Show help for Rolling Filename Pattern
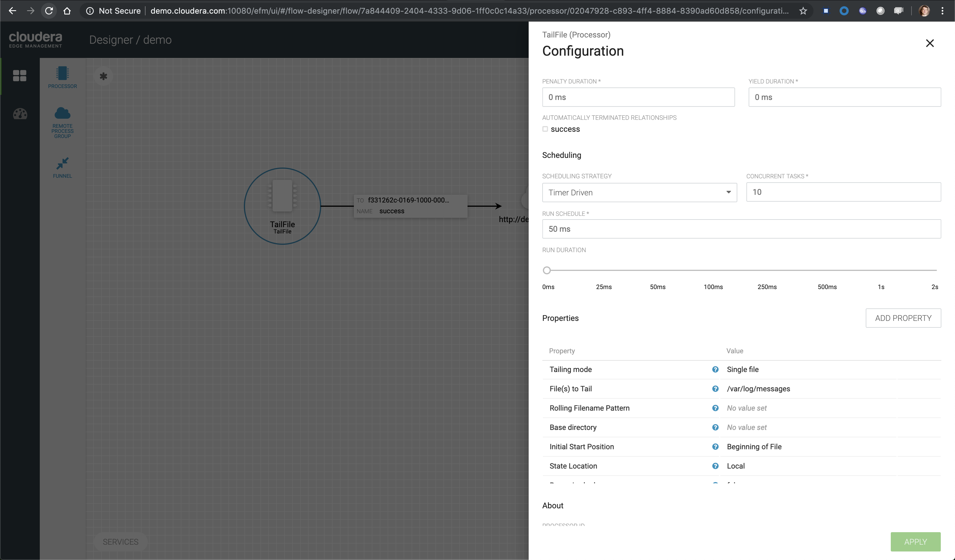 click(715, 408)
